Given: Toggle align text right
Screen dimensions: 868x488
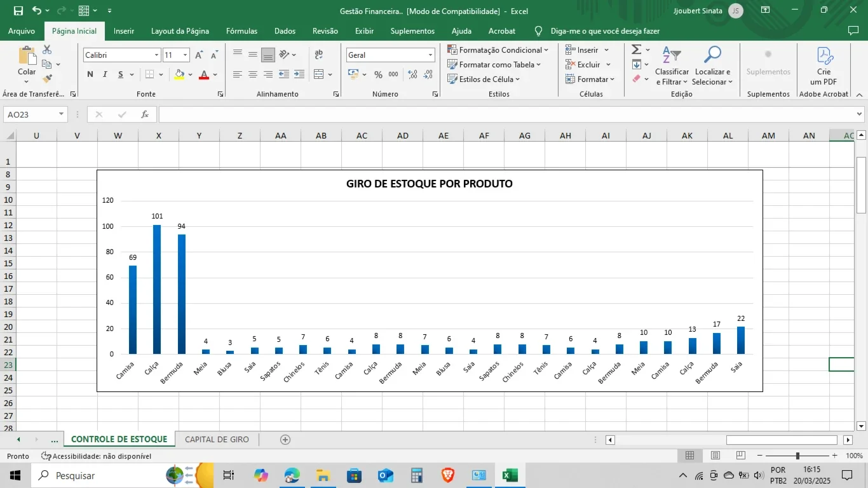Looking at the screenshot, I should [x=268, y=74].
